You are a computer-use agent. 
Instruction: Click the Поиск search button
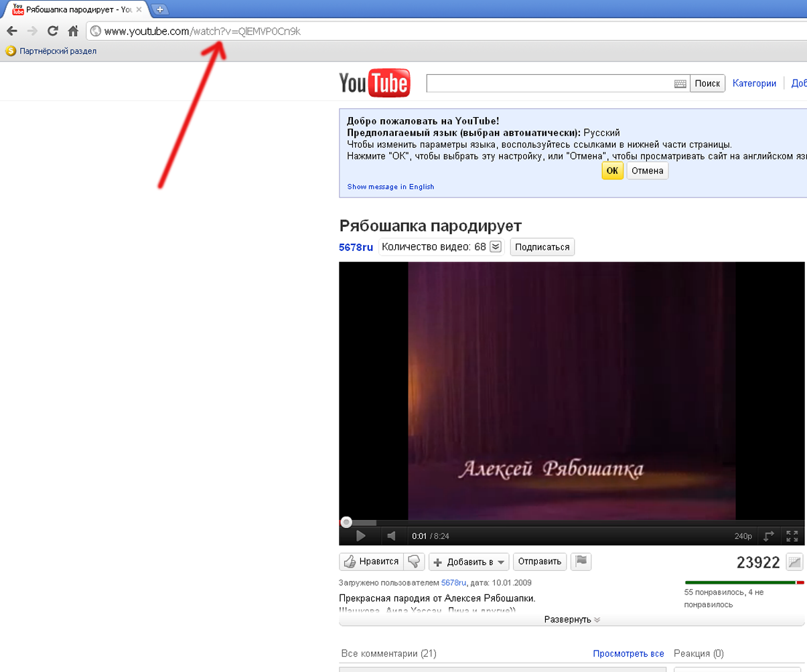point(707,84)
